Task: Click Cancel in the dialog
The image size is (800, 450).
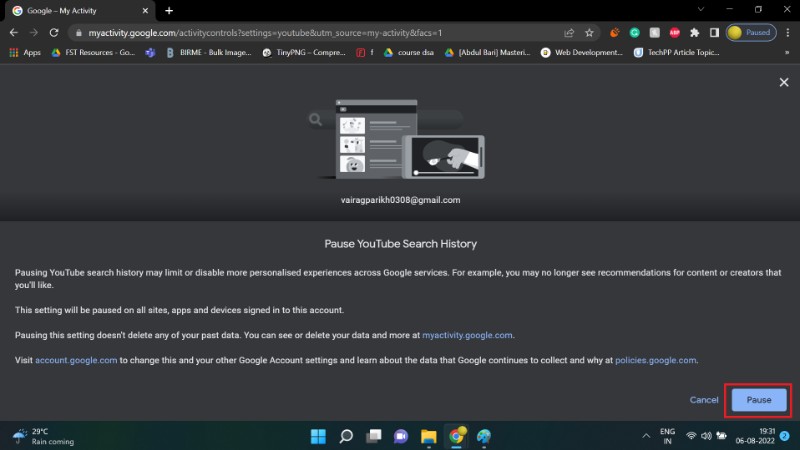Action: point(704,400)
